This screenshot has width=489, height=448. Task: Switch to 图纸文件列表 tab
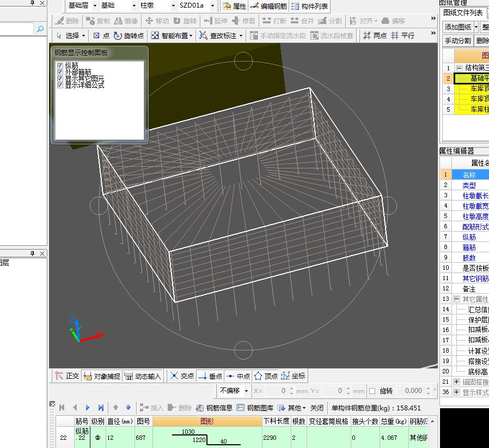tap(463, 13)
